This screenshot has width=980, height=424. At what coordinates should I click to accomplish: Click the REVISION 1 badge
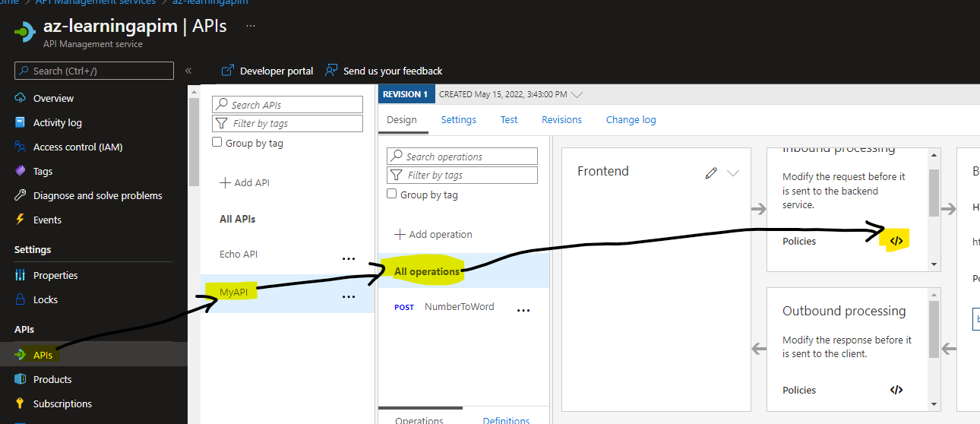(406, 94)
